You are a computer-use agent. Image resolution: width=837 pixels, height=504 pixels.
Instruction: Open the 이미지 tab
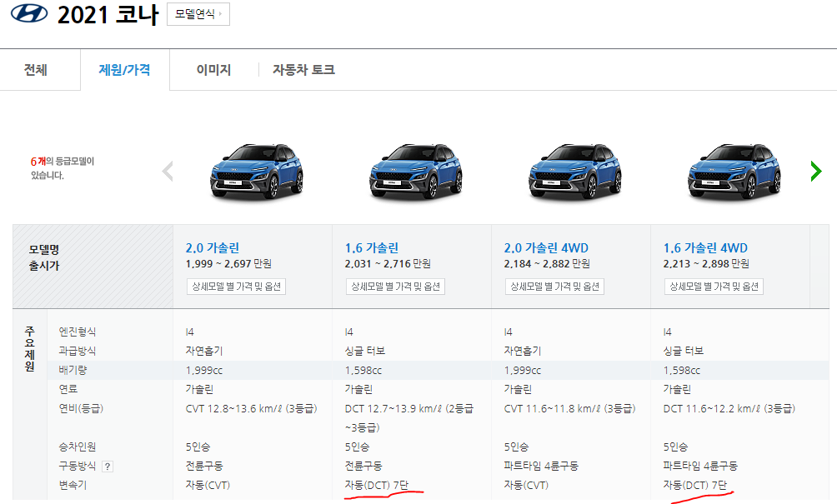pyautogui.click(x=213, y=70)
